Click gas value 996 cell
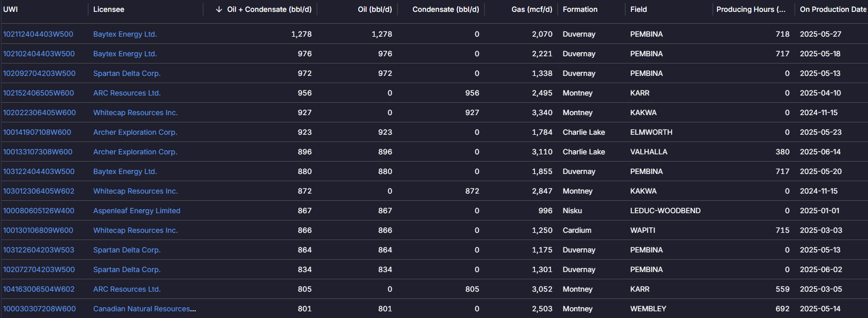 pyautogui.click(x=545, y=211)
